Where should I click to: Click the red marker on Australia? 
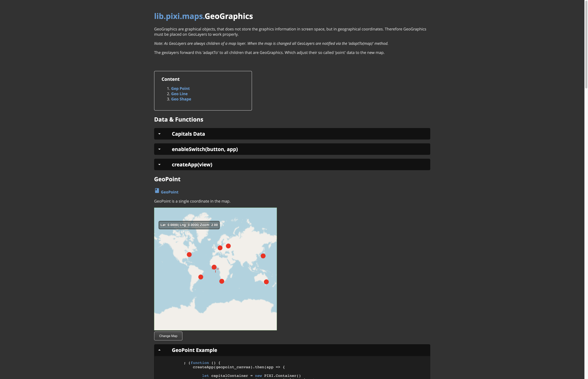pos(266,282)
